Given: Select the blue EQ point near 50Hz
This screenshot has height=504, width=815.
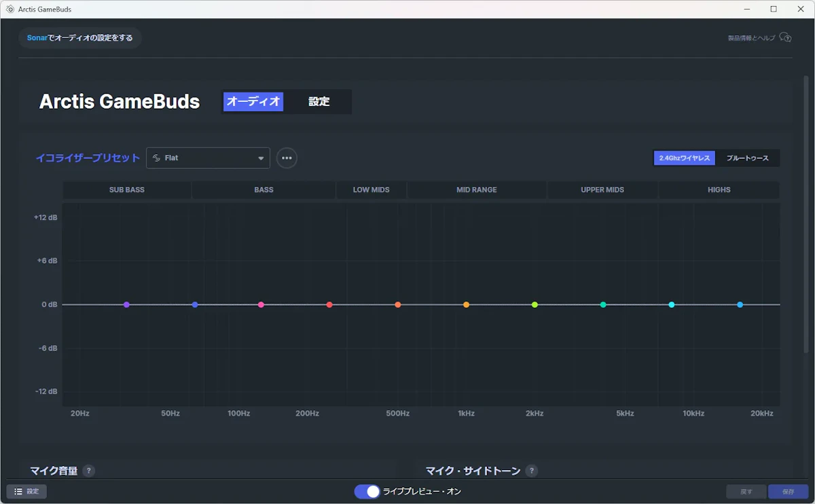Looking at the screenshot, I should click(x=195, y=305).
